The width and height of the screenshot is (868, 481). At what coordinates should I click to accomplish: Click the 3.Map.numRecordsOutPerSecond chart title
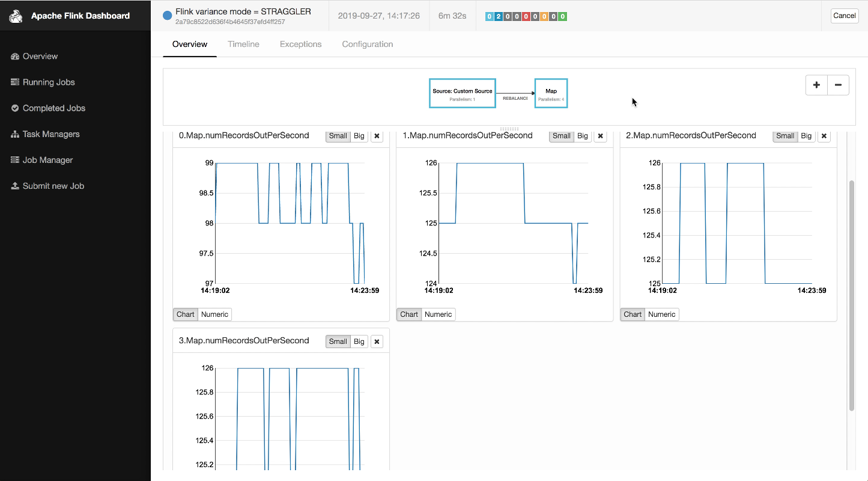[244, 340]
